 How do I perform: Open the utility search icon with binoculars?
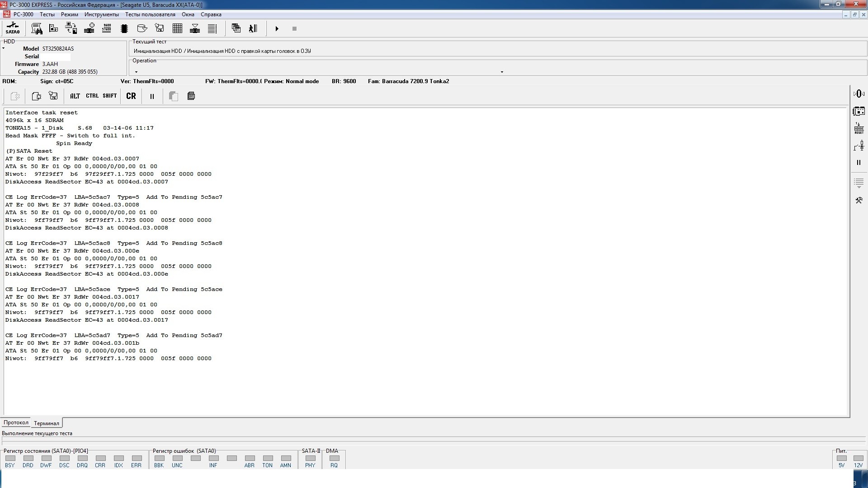coord(37,28)
